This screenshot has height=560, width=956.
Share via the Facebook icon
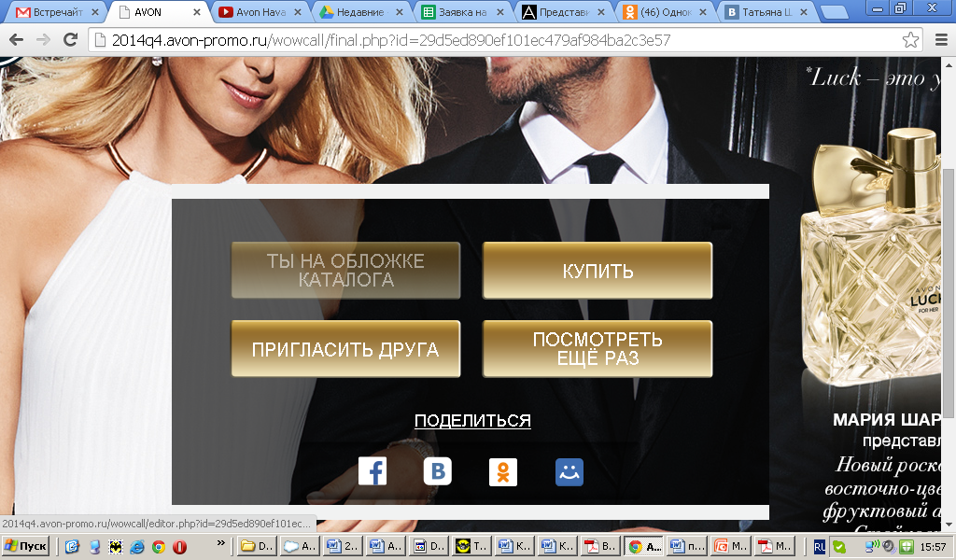pyautogui.click(x=373, y=472)
